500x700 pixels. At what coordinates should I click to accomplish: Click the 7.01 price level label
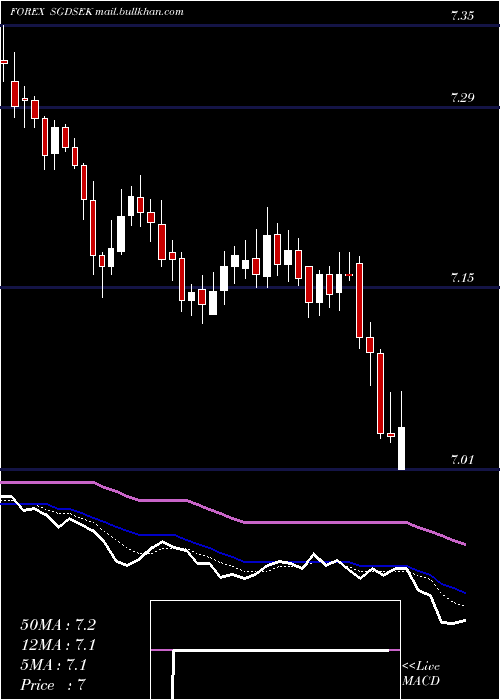click(x=462, y=459)
